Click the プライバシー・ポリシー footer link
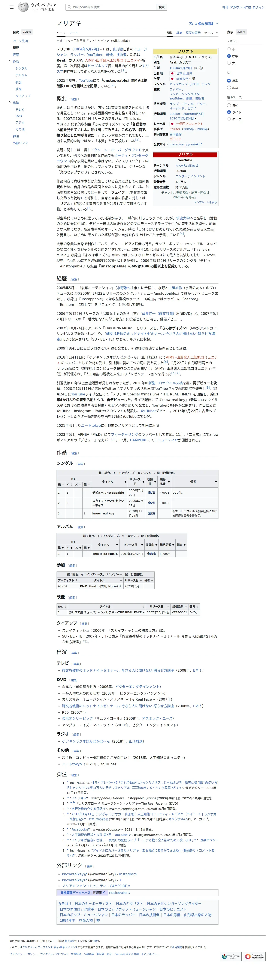Viewport: 275px width, 980px height. pyautogui.click(x=24, y=954)
